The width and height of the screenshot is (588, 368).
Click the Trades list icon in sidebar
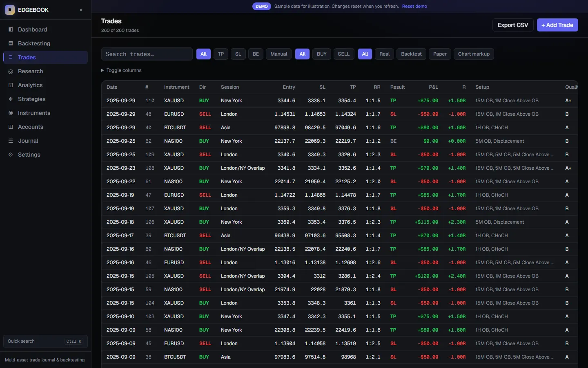click(11, 57)
